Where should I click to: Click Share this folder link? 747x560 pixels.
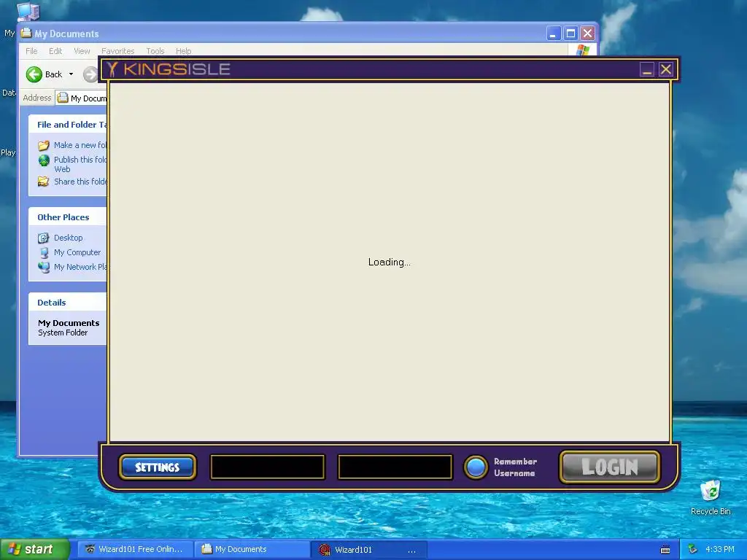click(x=80, y=182)
